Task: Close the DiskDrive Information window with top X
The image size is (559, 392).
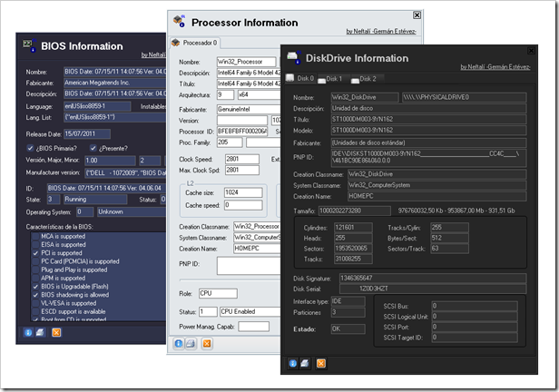Action: (531, 51)
